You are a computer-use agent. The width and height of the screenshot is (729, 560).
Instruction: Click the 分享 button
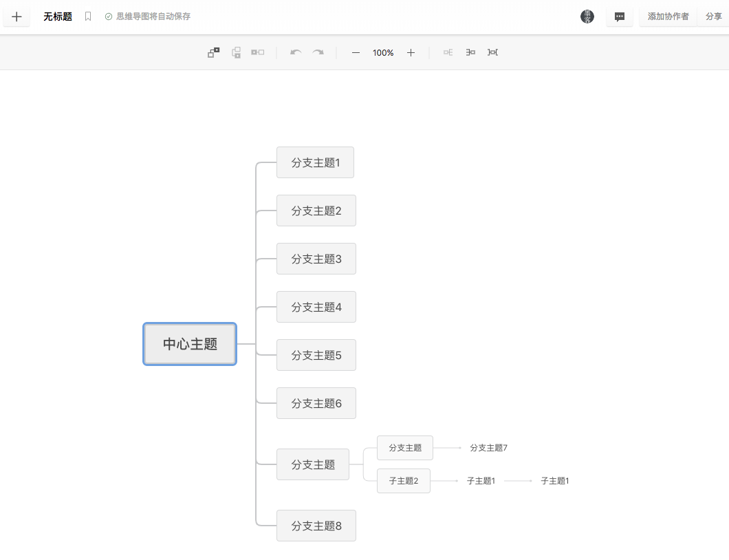(713, 17)
